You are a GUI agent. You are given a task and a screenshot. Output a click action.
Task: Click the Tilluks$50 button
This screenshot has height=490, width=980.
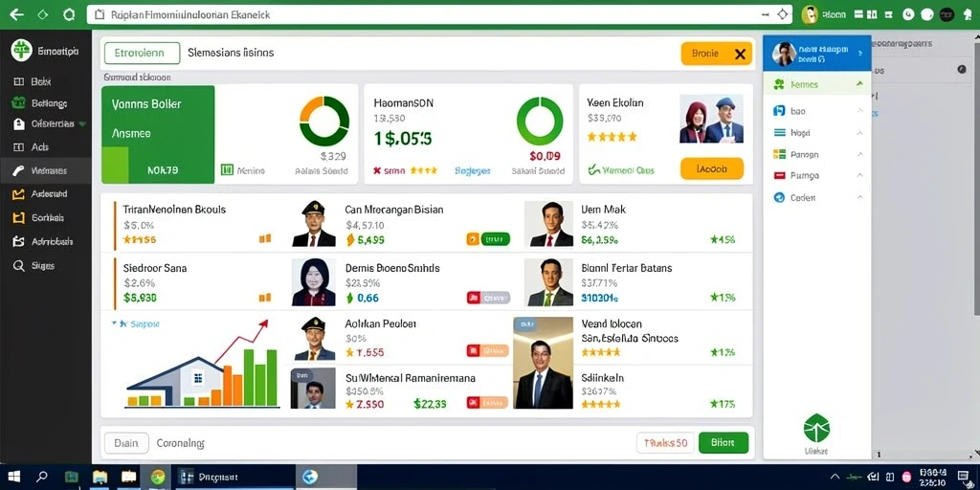(x=665, y=443)
